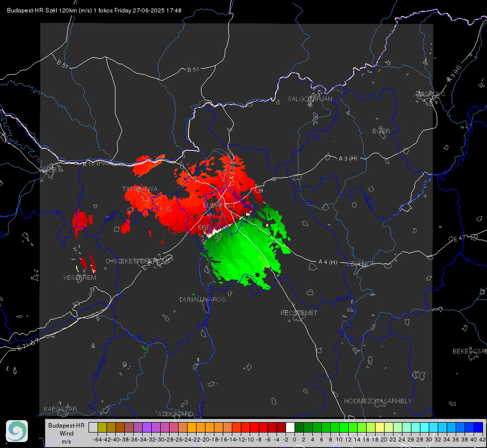The image size is (487, 448).
Task: Click the radar title text Budapest-HR Szél 120km
Action: coord(42,10)
